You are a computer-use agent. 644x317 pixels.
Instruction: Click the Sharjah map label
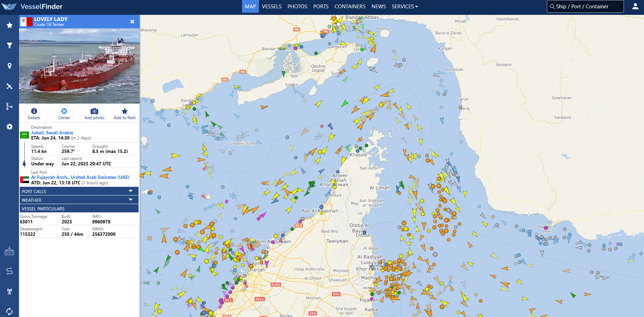coord(256,270)
